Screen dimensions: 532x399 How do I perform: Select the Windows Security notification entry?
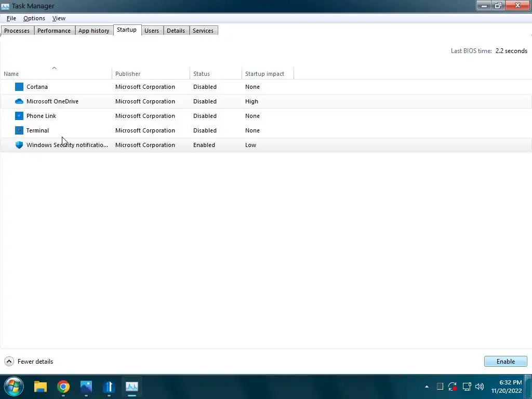click(x=67, y=145)
